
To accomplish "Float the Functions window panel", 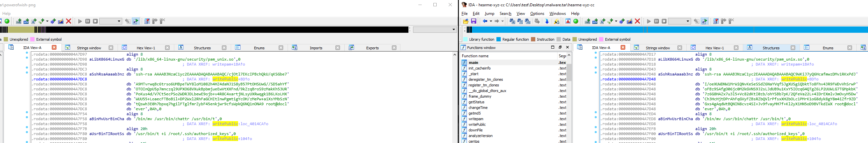I will pyautogui.click(x=560, y=47).
